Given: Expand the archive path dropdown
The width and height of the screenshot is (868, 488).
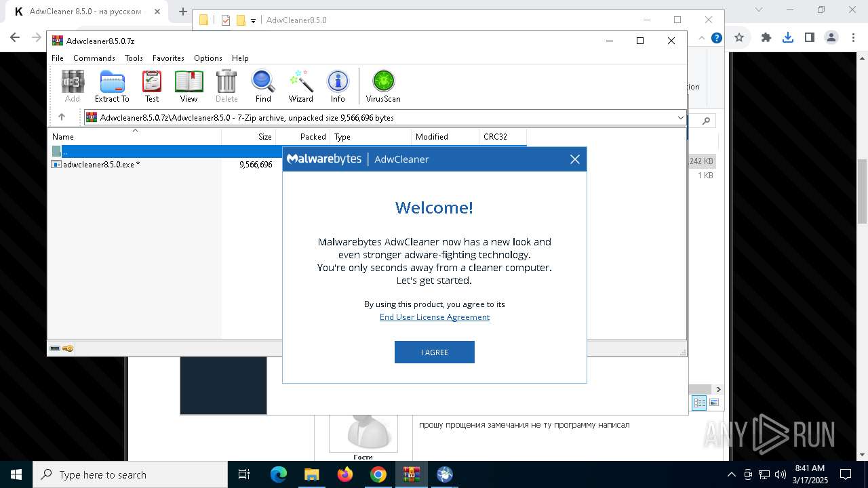Looking at the screenshot, I should point(680,118).
